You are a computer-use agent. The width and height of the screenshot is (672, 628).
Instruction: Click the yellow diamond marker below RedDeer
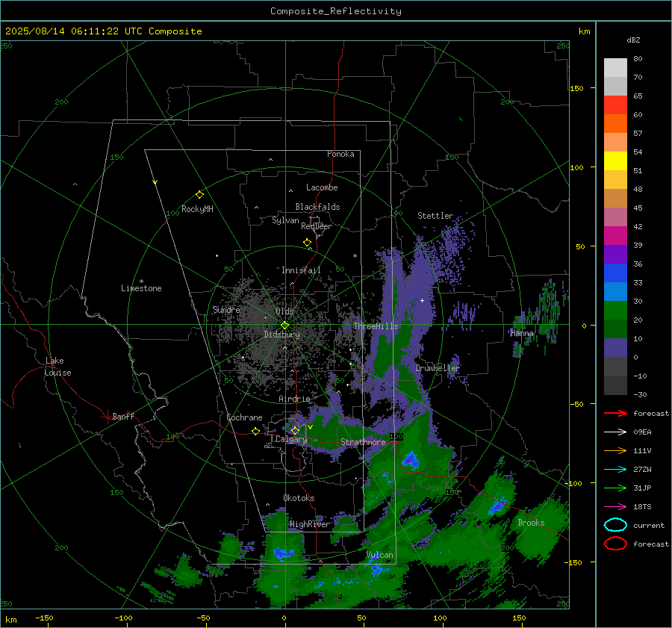(x=308, y=243)
